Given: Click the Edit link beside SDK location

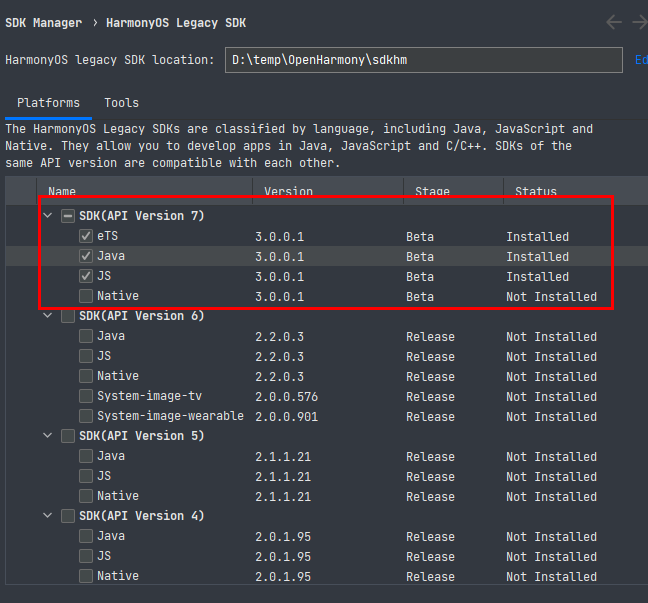Looking at the screenshot, I should pos(641,60).
